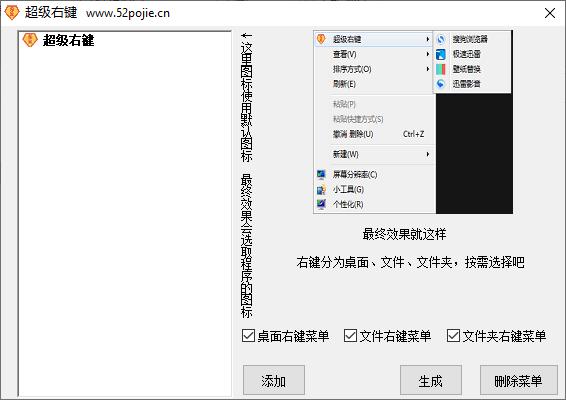Click the text 右键分为桌面、文件、文件夹，按需选择吧

pos(410,262)
